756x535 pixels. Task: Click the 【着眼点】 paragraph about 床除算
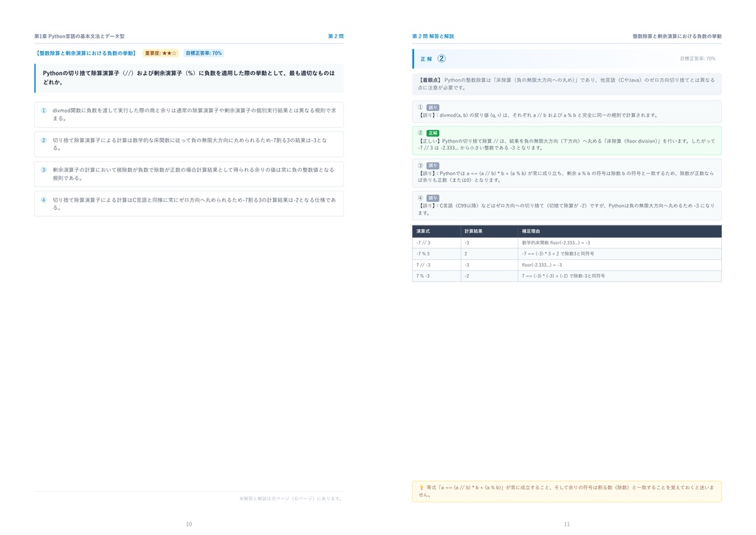(x=566, y=84)
